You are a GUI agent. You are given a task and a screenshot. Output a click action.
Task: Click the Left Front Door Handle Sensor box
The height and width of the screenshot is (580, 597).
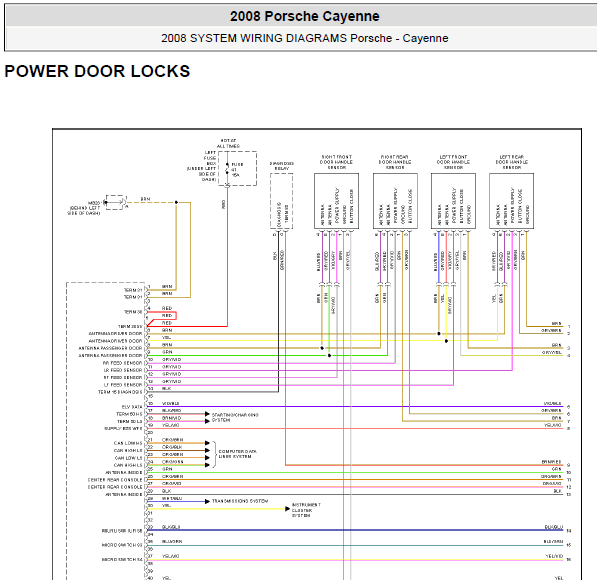(453, 201)
